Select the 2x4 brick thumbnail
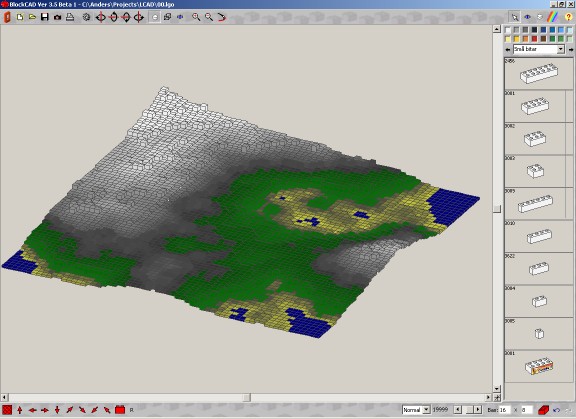The height and width of the screenshot is (419, 576). [x=535, y=106]
